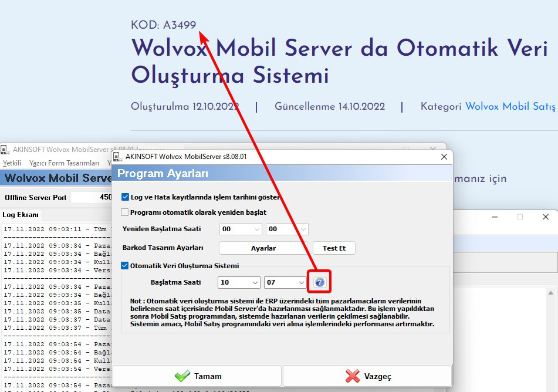Click the Test Et button
The height and width of the screenshot is (392, 558).
tap(334, 248)
